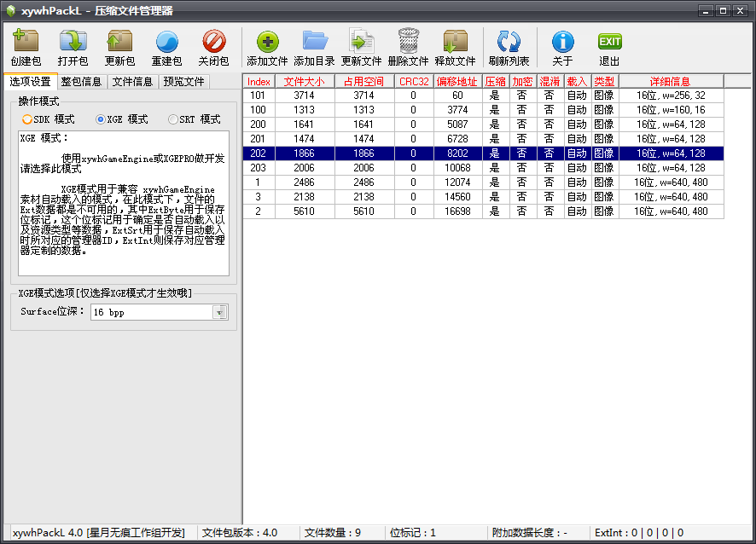This screenshot has width=756, height=544.
Task: Delete file using 删除文件 trash icon
Action: [409, 47]
